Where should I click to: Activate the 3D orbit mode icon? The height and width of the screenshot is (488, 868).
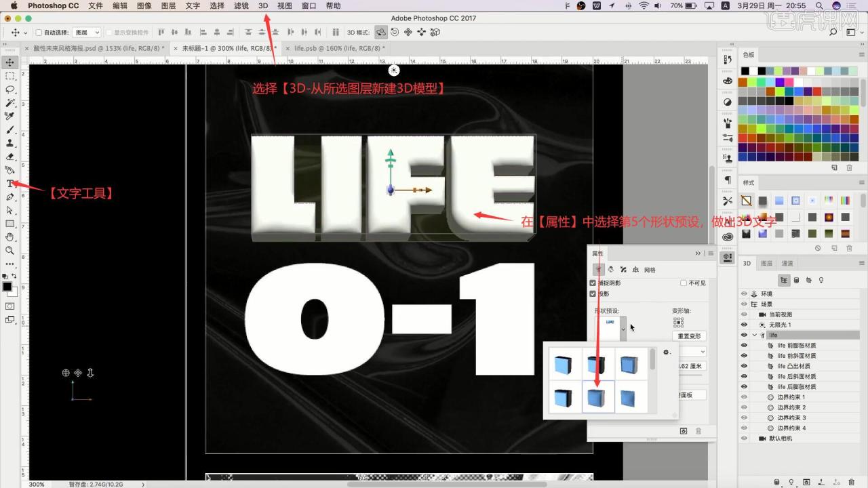[x=382, y=32]
